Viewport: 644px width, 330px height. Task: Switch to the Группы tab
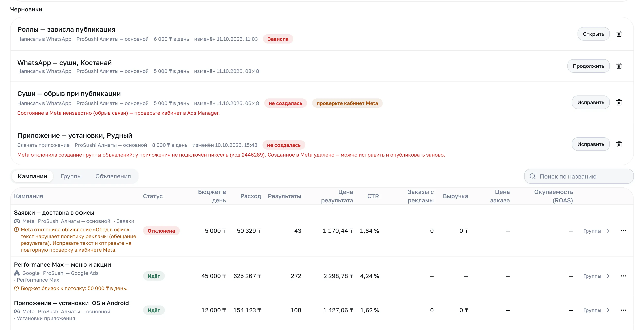pyautogui.click(x=71, y=176)
